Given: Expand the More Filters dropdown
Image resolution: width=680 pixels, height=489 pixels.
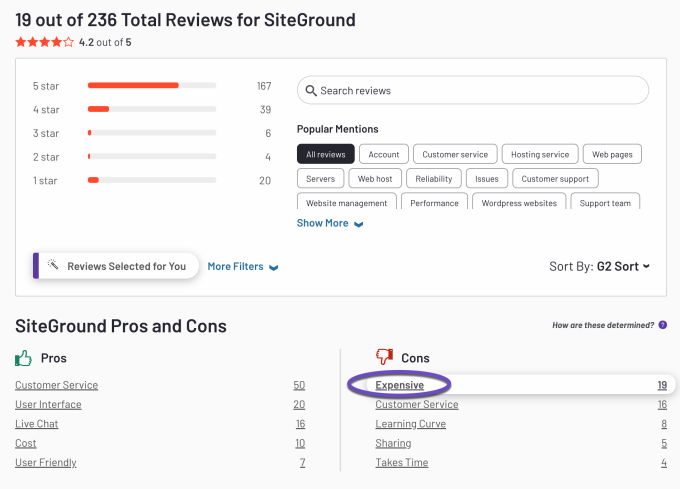Looking at the screenshot, I should pyautogui.click(x=242, y=267).
